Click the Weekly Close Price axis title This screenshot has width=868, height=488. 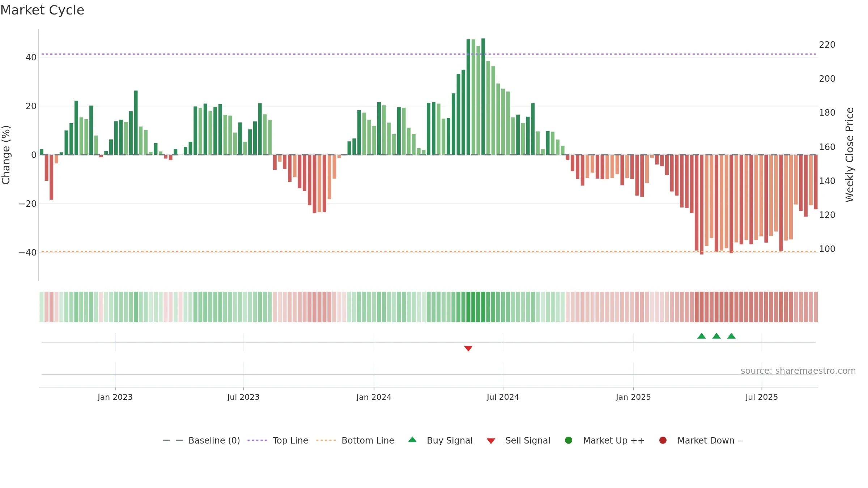click(x=850, y=155)
